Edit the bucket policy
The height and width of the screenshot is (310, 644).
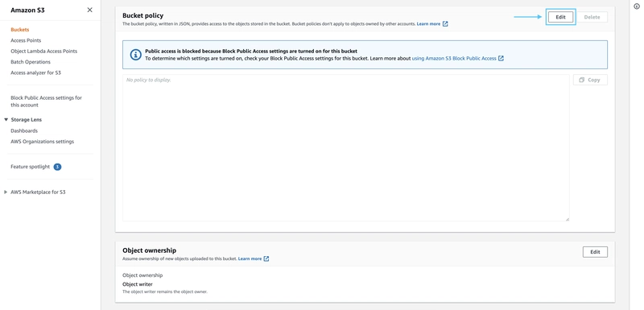pyautogui.click(x=560, y=17)
